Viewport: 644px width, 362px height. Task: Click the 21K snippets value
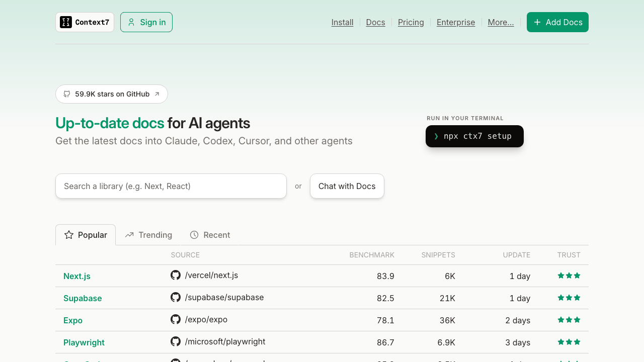tap(447, 298)
